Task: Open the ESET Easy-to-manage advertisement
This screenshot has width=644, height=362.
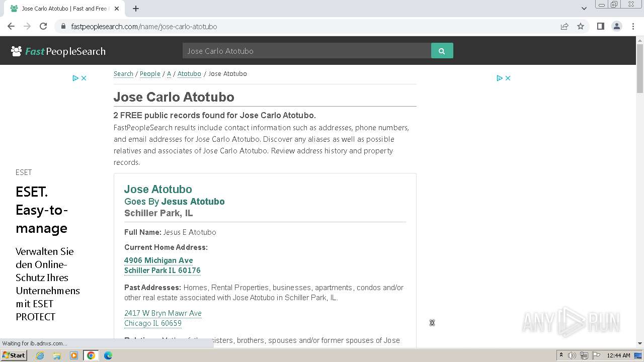Action: coord(42,210)
